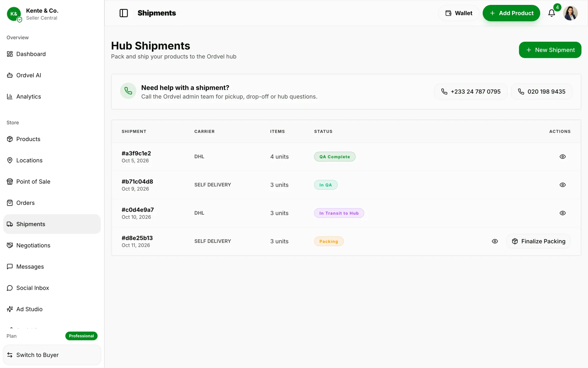
Task: Open Products in the sidebar
Action: (x=52, y=139)
